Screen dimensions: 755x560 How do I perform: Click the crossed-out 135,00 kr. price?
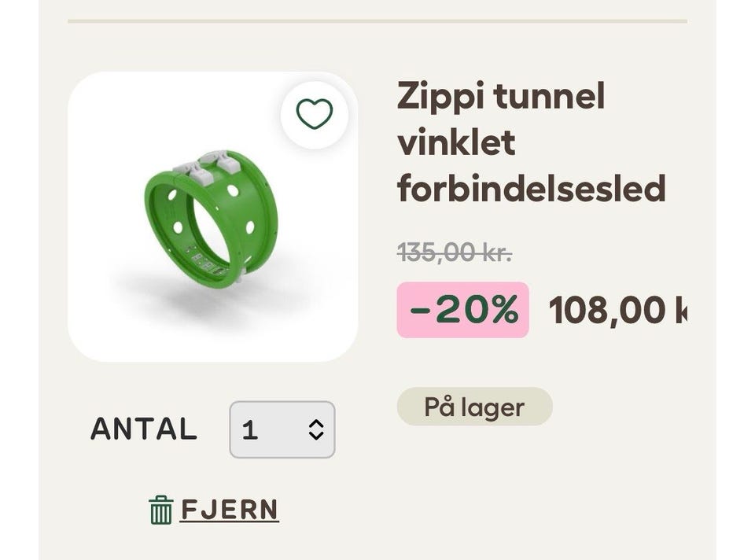[x=455, y=252]
